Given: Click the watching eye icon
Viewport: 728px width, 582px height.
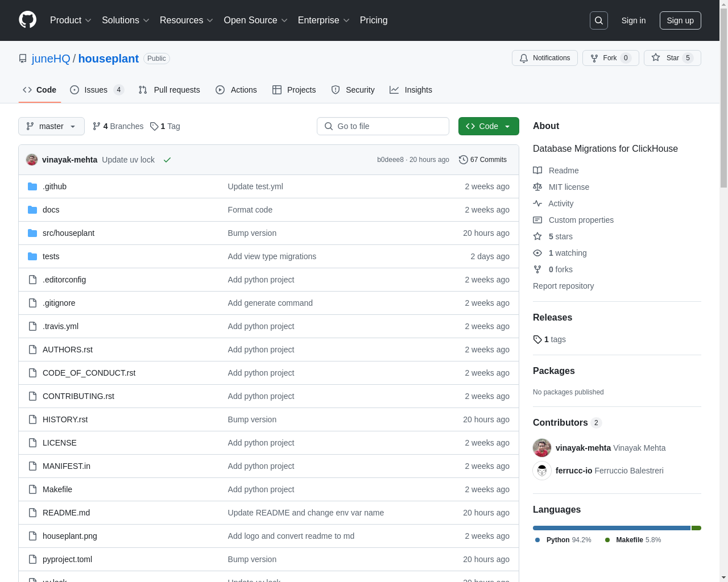Looking at the screenshot, I should [537, 253].
